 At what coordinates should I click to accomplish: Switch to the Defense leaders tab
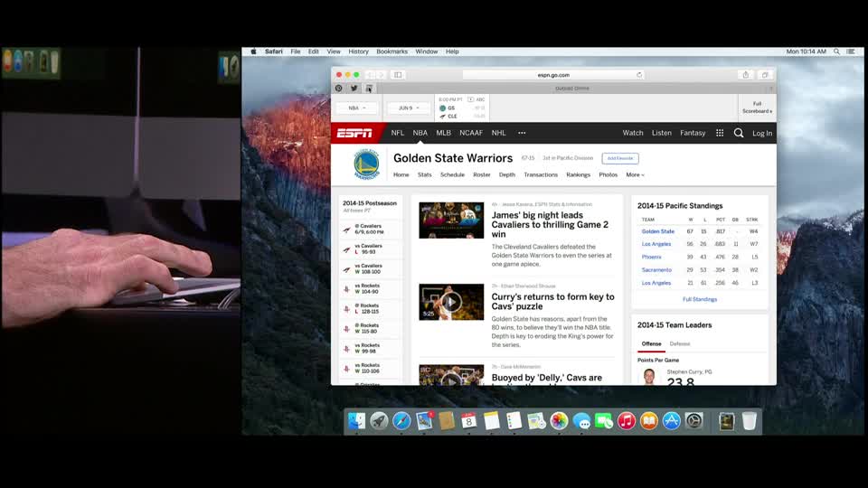(680, 343)
